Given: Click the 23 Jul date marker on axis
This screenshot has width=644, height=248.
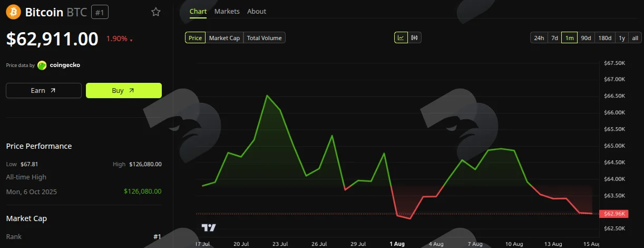Looking at the screenshot, I should point(280,244).
